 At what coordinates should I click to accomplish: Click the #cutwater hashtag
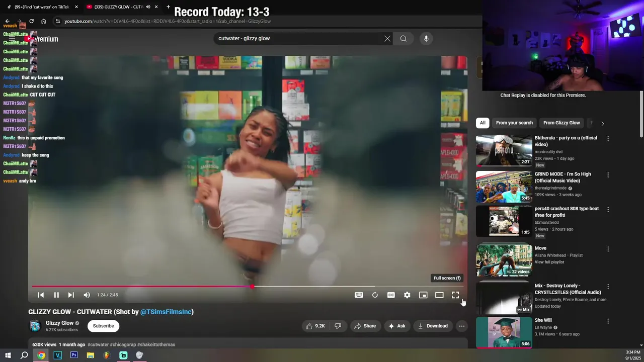click(98, 345)
